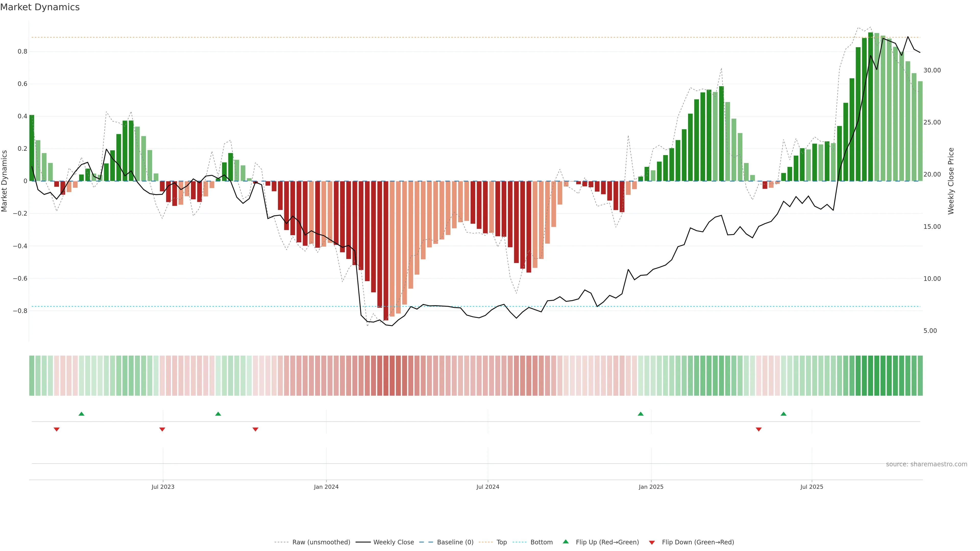Click the Weekly Close Price axis title
This screenshot has width=980, height=551.
point(951,181)
